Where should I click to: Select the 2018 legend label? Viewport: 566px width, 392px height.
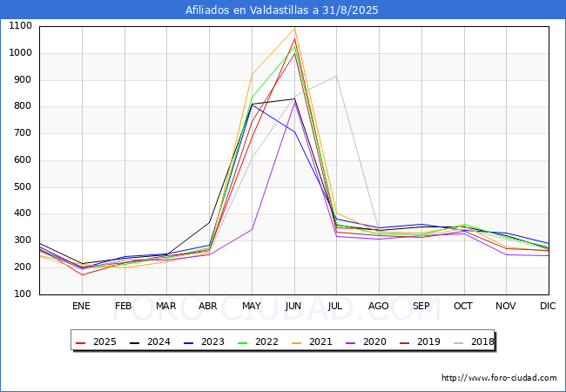[x=482, y=341]
